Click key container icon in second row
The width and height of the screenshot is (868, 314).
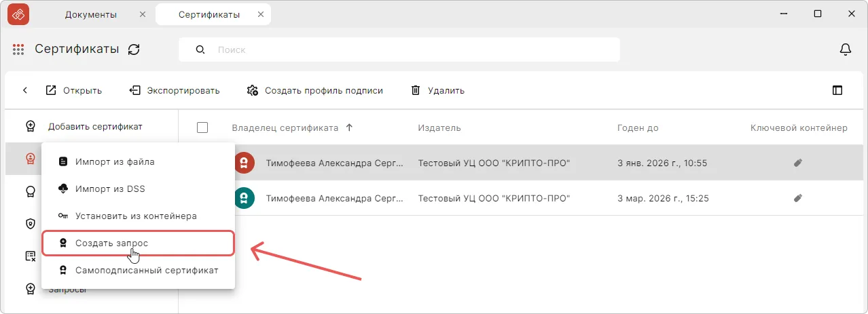(x=798, y=199)
